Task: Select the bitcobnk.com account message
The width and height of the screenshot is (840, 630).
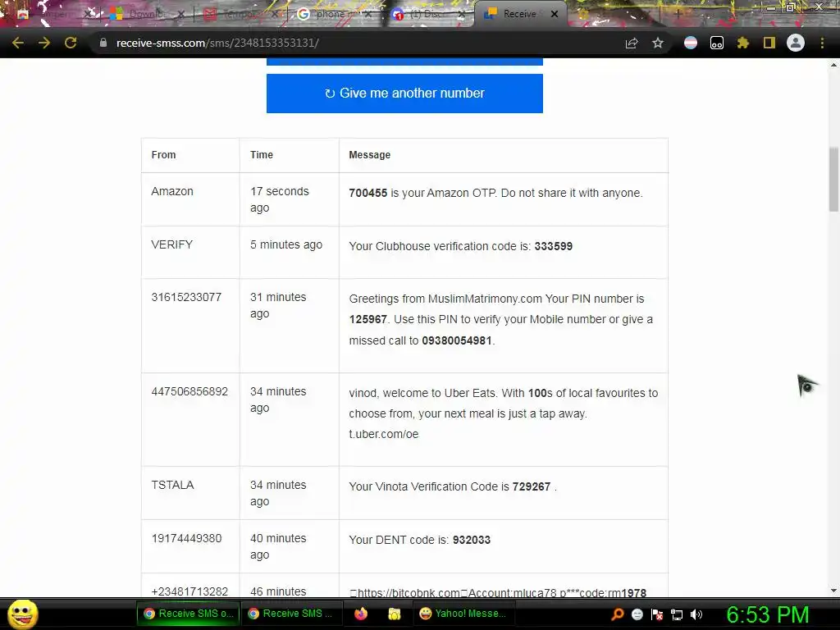Action: pyautogui.click(x=498, y=592)
